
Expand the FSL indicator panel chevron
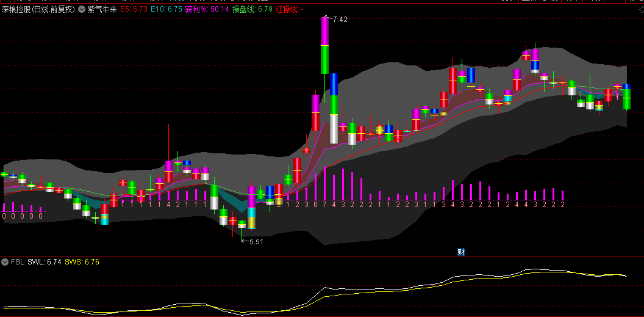click(5, 261)
